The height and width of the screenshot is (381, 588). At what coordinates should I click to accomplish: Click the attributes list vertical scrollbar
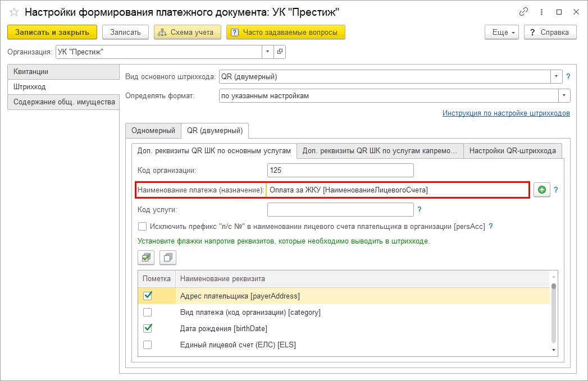tap(553, 314)
